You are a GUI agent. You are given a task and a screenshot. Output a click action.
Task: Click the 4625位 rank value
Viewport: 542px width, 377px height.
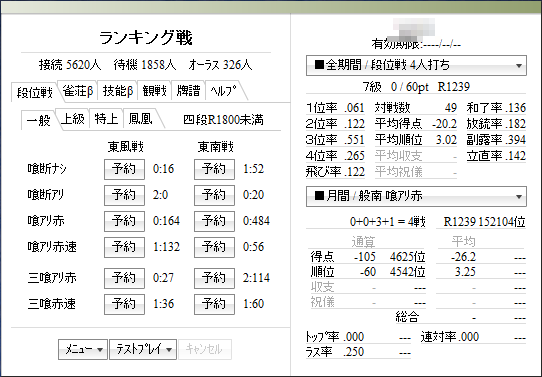point(408,257)
